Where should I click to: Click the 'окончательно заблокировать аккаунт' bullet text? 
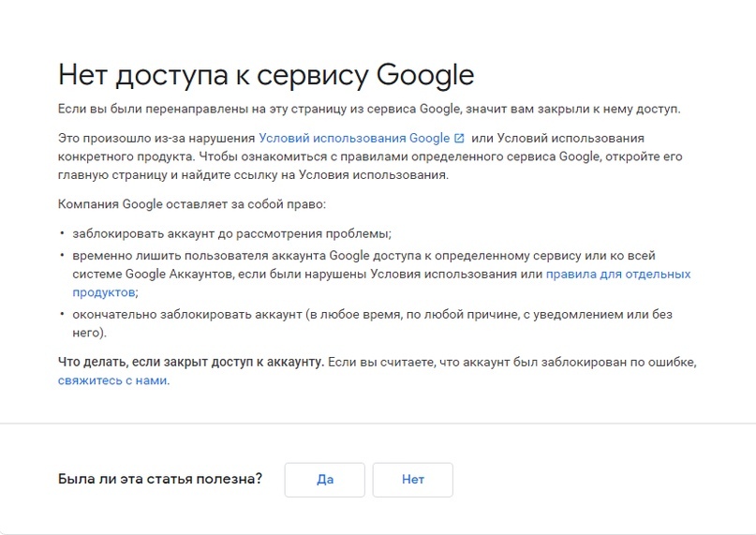[187, 315]
